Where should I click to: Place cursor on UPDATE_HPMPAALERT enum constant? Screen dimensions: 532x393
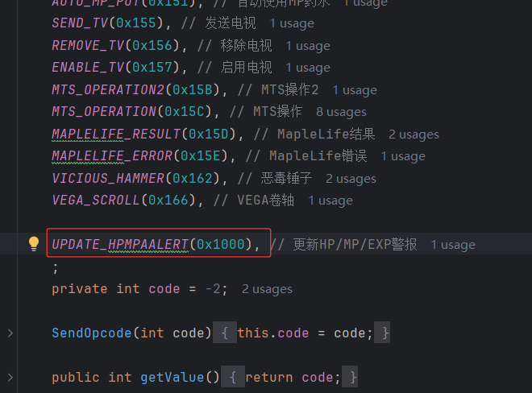120,244
